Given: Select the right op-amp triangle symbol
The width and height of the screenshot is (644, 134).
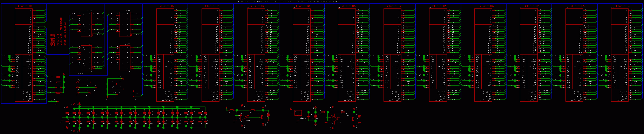Looking at the screenshot, I should point(335,119).
